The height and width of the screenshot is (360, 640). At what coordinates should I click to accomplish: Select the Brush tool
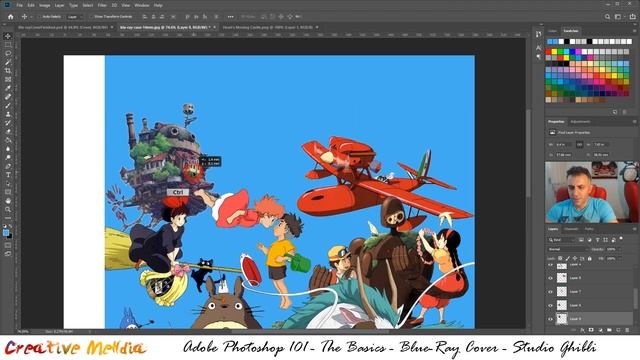pyautogui.click(x=8, y=105)
